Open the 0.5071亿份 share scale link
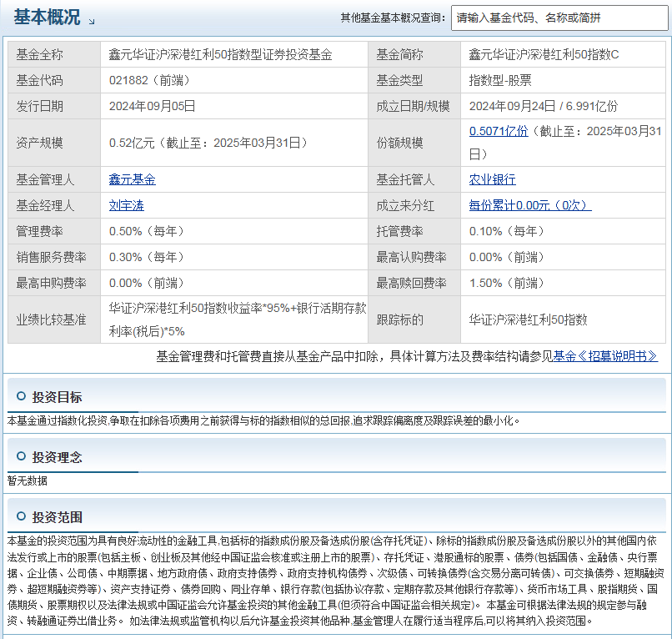The image size is (672, 639). click(499, 131)
